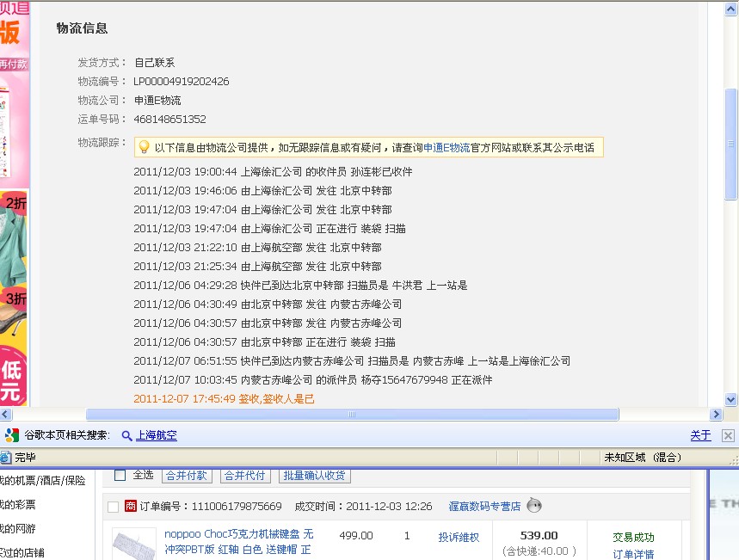Viewport: 739px width, 560px height.
Task: Tick the 全选 select-all checkbox
Action: [x=120, y=475]
